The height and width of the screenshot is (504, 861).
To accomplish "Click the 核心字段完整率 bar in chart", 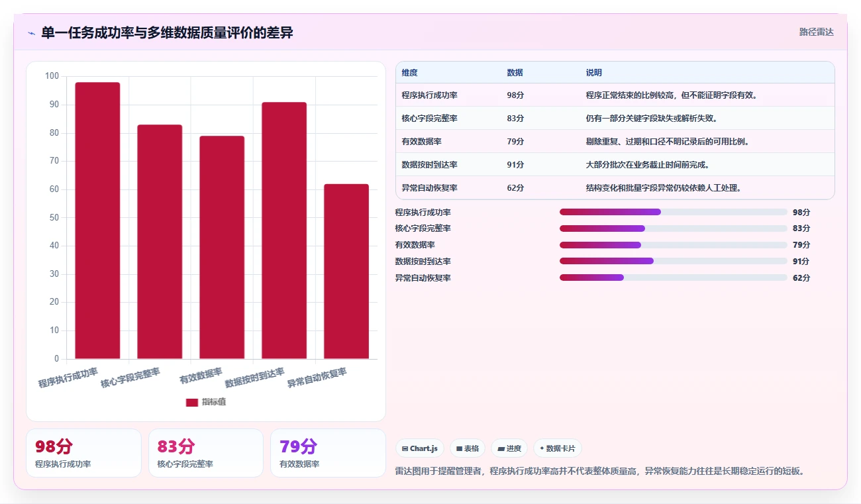I will 160,242.
